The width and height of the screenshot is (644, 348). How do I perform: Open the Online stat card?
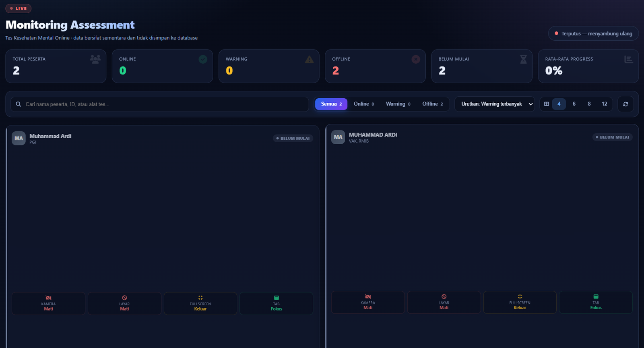tap(162, 66)
